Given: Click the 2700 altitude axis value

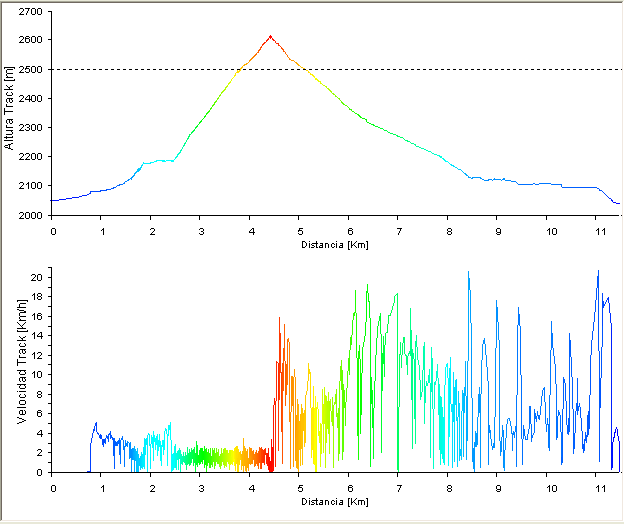Looking at the screenshot, I should coord(31,12).
